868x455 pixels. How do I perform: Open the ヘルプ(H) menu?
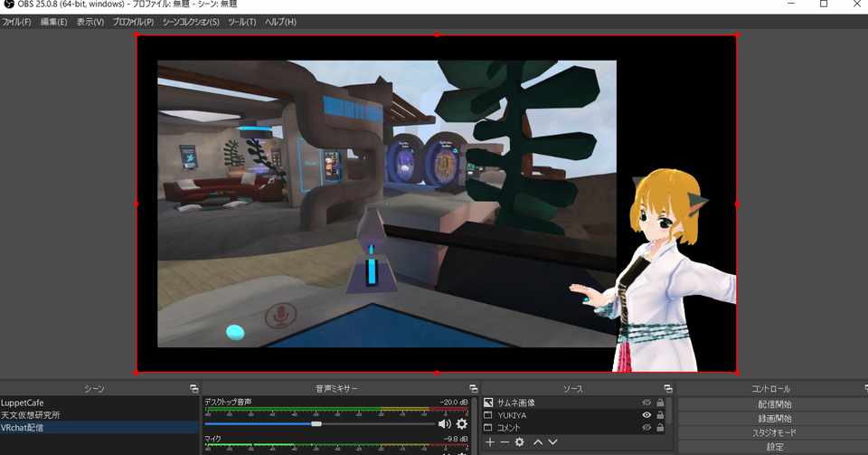(280, 22)
